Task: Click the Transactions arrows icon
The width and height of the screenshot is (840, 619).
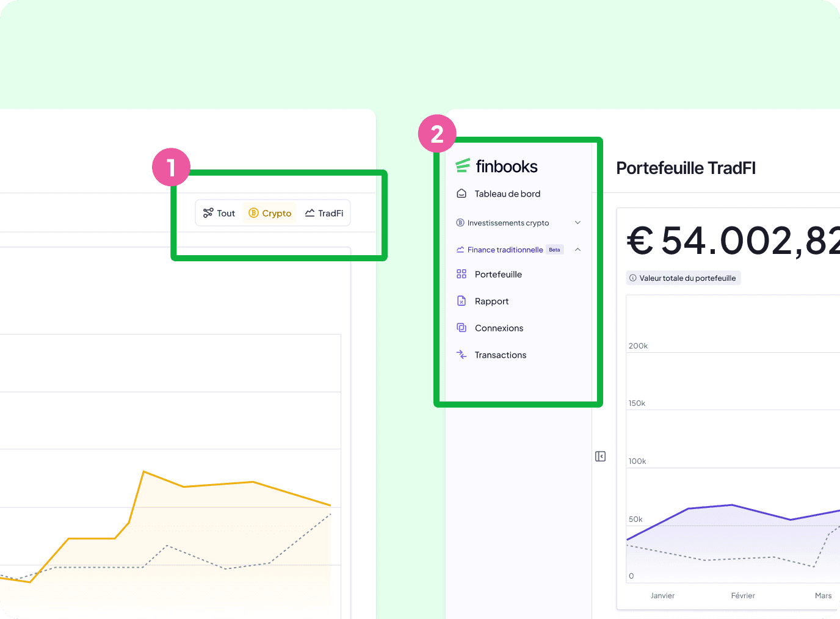Action: click(462, 355)
